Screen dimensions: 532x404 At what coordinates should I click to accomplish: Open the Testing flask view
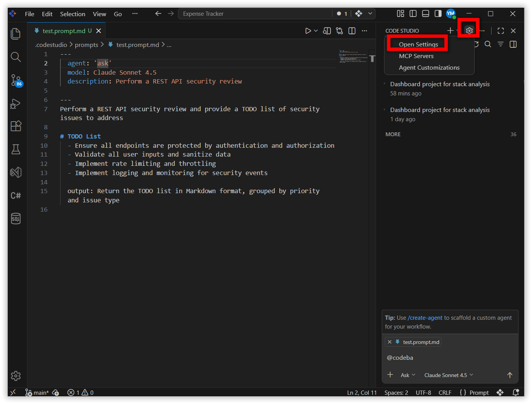[x=16, y=149]
